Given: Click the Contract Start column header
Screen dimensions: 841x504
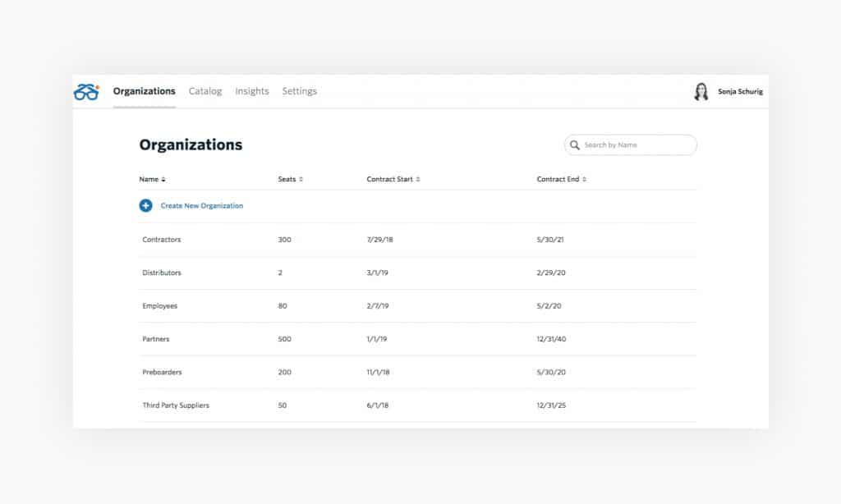Looking at the screenshot, I should 389,180.
